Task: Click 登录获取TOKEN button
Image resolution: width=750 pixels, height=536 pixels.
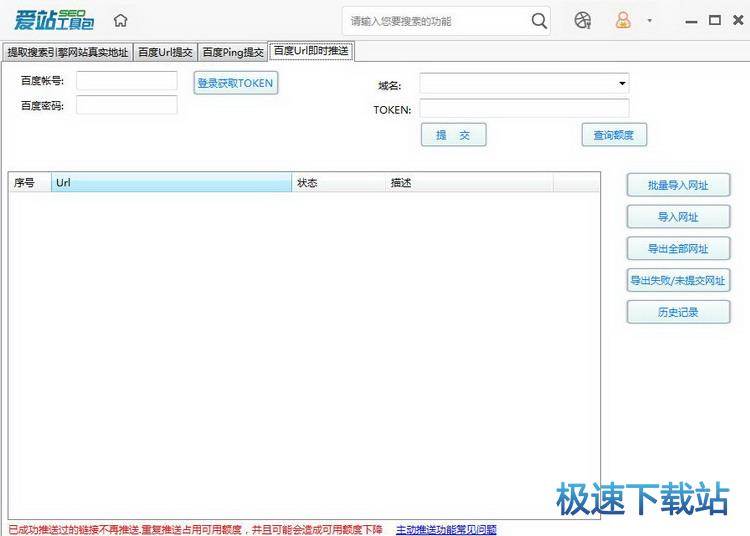Action: [235, 83]
